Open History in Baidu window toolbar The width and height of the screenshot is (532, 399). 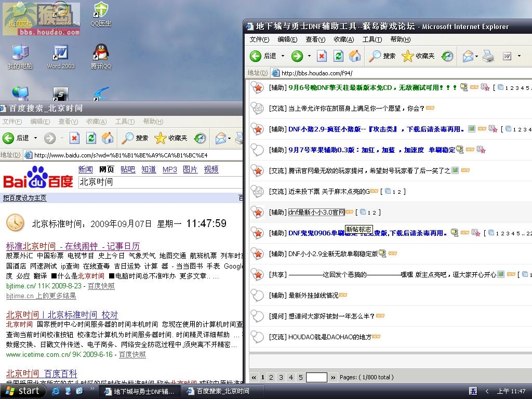click(200, 138)
